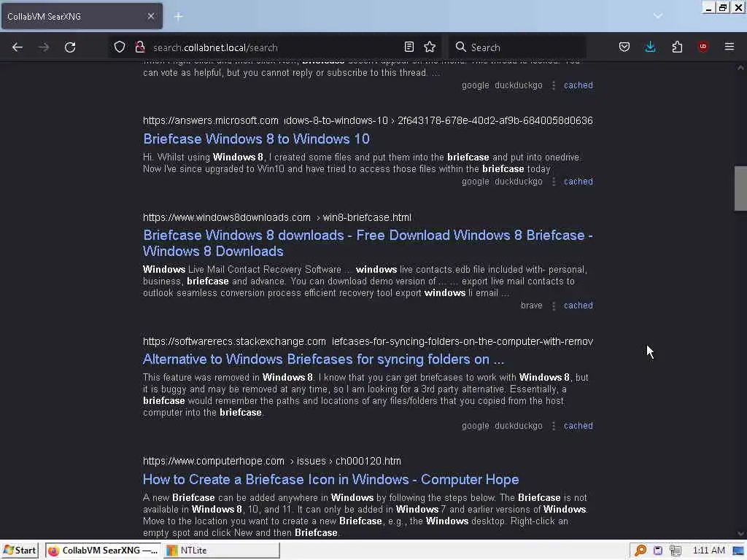Open the tracking protection shield icon

click(x=120, y=47)
